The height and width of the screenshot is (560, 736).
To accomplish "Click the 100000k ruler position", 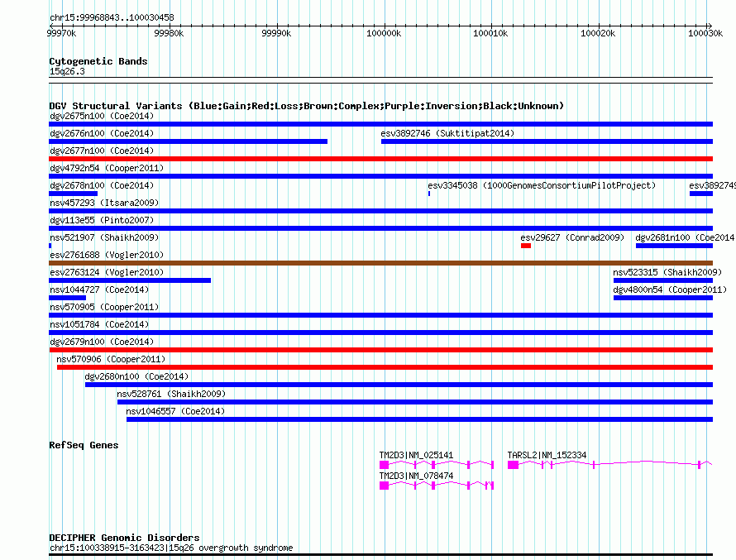I will click(384, 33).
